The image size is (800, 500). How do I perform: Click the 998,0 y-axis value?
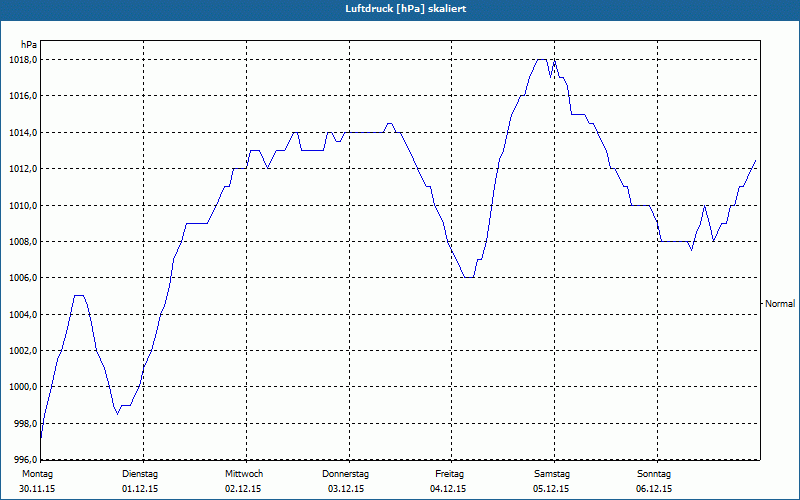point(24,424)
